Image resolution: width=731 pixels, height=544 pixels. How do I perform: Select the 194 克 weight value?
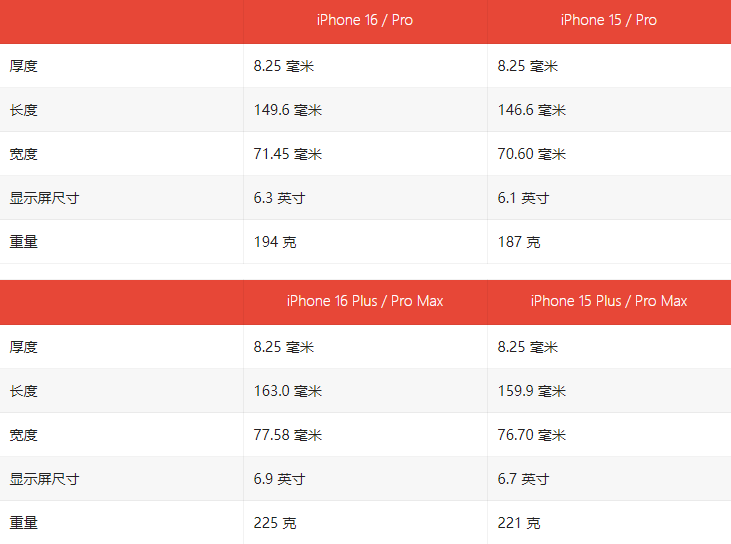275,242
